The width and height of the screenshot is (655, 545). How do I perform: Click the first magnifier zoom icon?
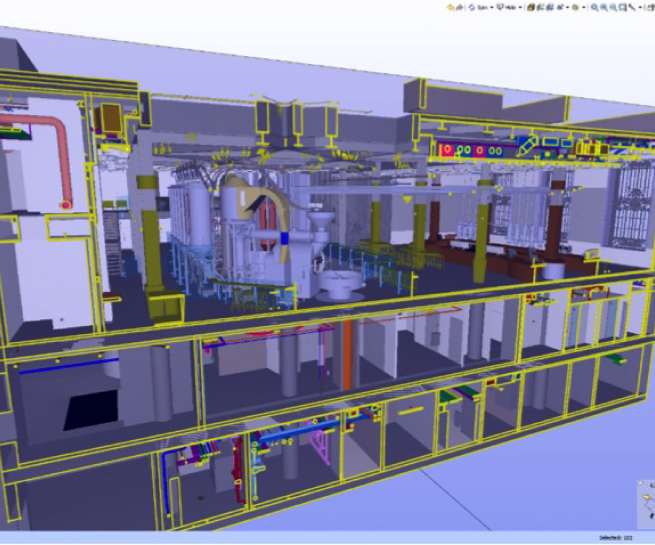594,6
